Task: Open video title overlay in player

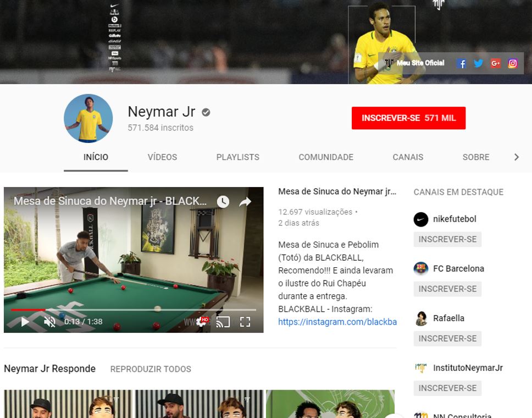Action: [110, 201]
